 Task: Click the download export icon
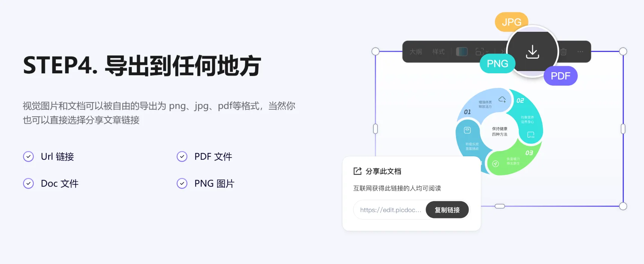[x=532, y=52]
